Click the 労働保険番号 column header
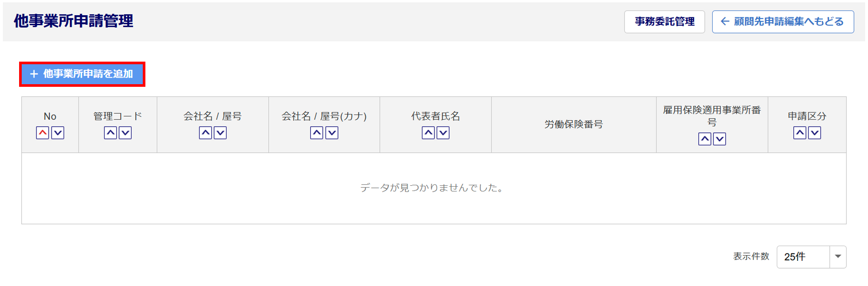Viewport: 868px width, 286px height. coord(574,125)
